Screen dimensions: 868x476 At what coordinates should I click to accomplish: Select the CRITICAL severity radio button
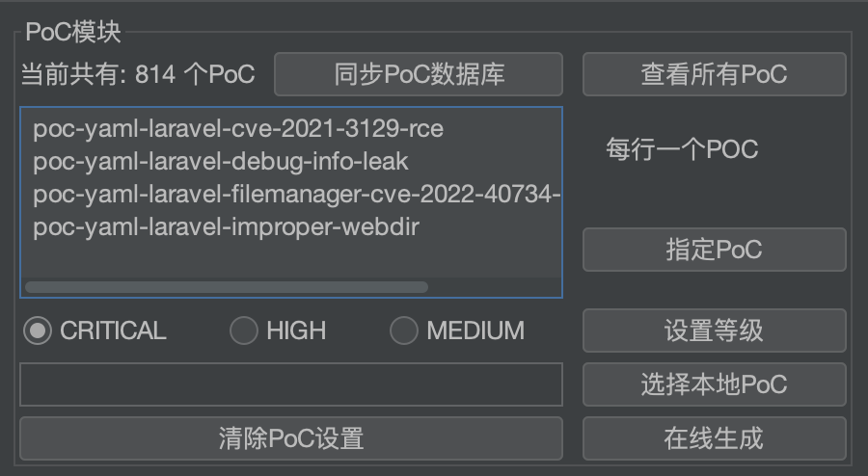click(x=38, y=331)
